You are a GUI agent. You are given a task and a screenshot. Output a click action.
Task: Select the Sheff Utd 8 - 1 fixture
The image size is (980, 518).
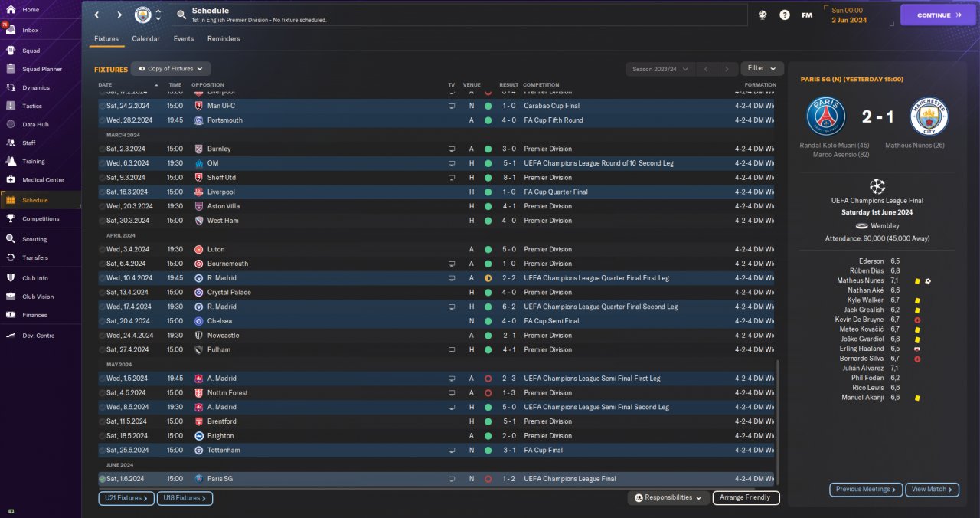(436, 177)
